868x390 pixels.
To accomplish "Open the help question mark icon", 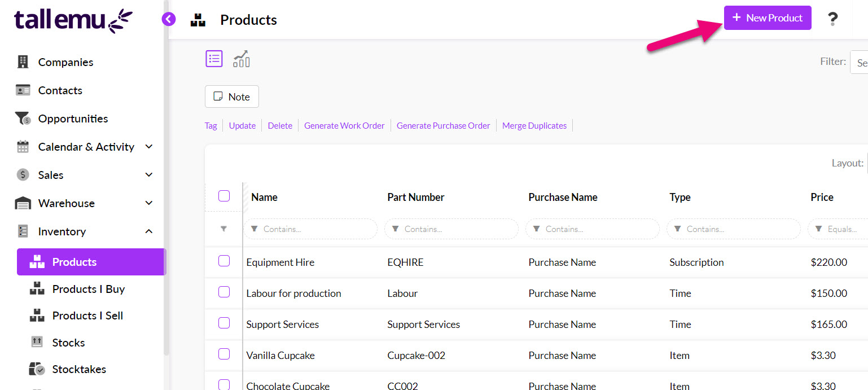I will click(832, 19).
